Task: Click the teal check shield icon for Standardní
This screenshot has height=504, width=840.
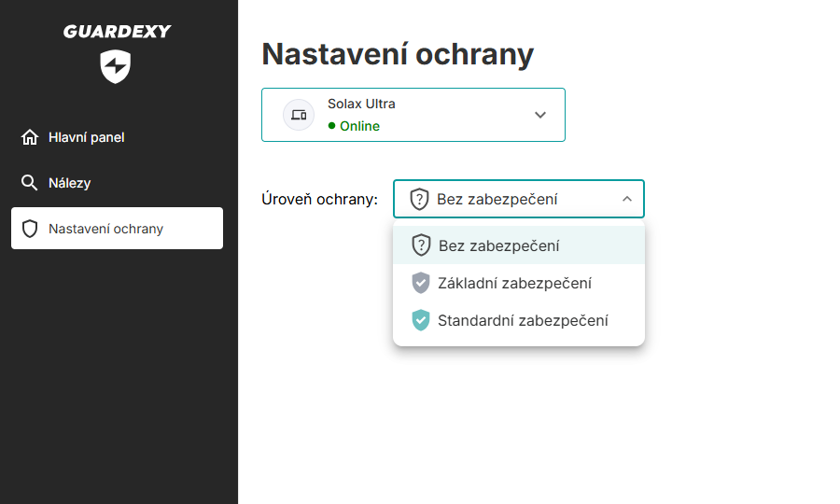Action: click(421, 320)
